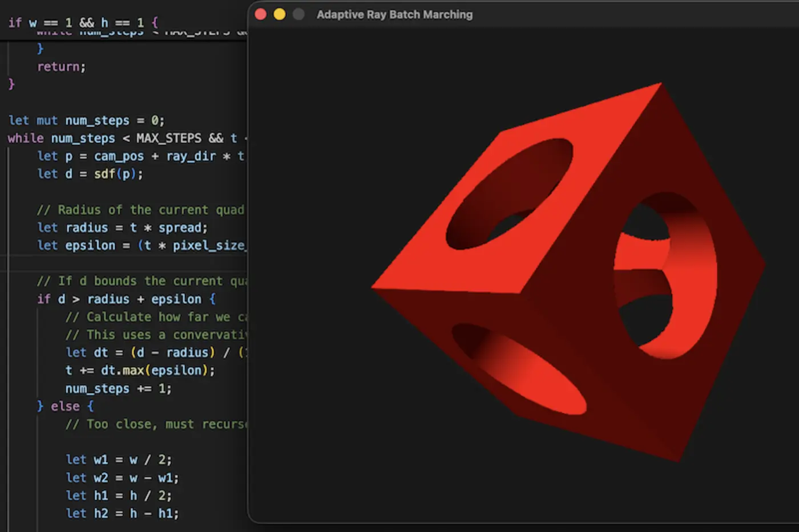Click the return; statement
This screenshot has height=532, width=799.
pos(60,66)
